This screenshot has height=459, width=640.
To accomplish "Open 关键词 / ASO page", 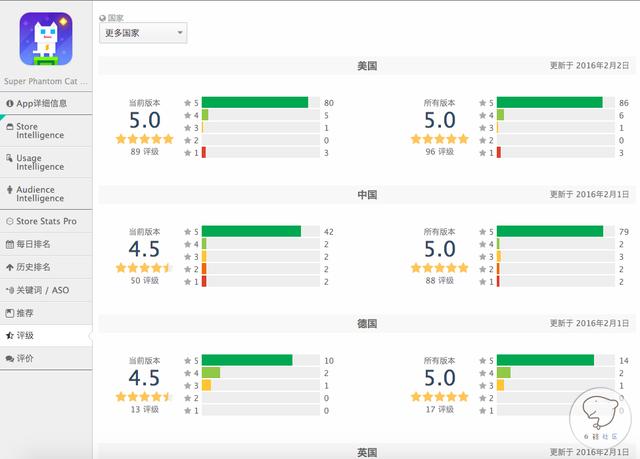I will pyautogui.click(x=46, y=290).
